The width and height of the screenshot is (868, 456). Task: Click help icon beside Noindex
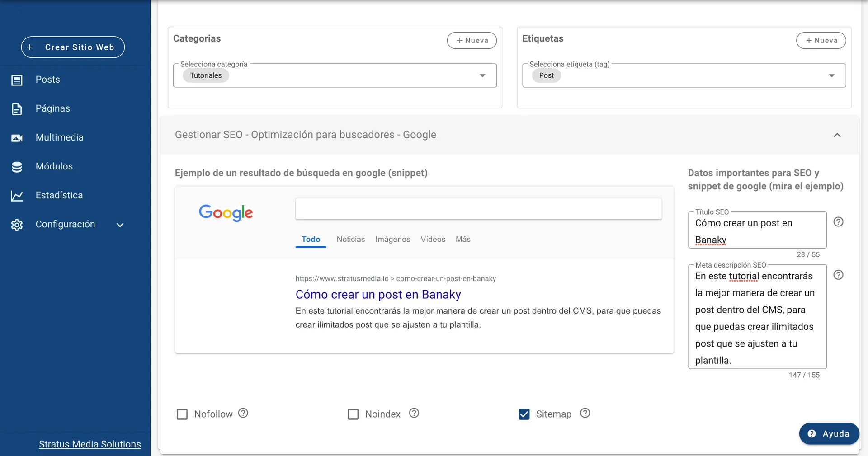pyautogui.click(x=414, y=413)
